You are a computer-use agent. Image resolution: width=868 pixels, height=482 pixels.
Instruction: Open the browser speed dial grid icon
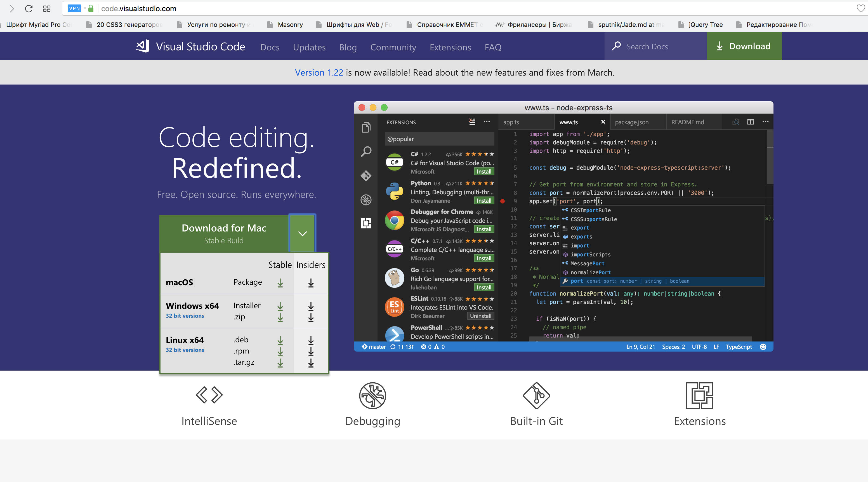pos(46,8)
